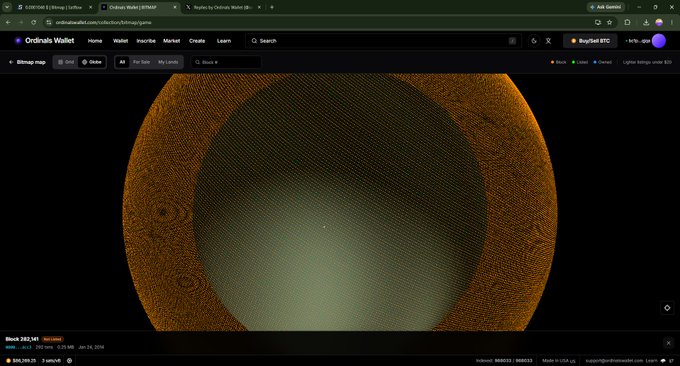The height and width of the screenshot is (366, 680).
Task: Focus the site Search field
Action: (x=383, y=41)
